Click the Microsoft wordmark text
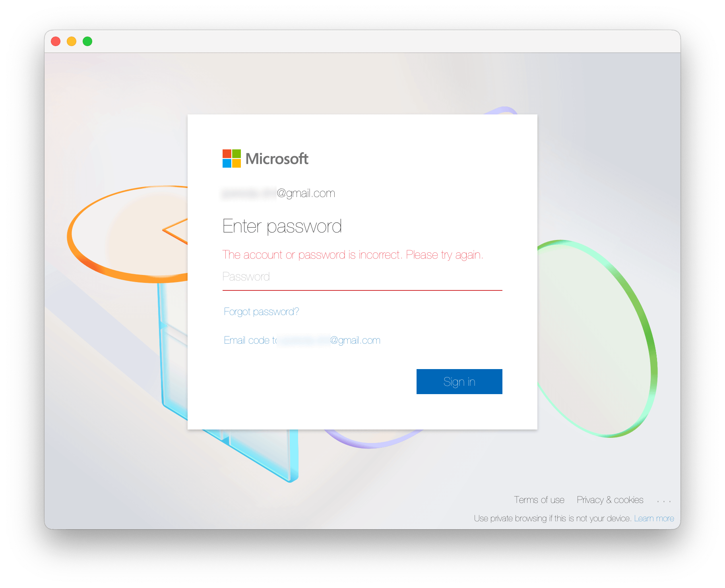Screen dimensions: 725x588 tap(277, 159)
